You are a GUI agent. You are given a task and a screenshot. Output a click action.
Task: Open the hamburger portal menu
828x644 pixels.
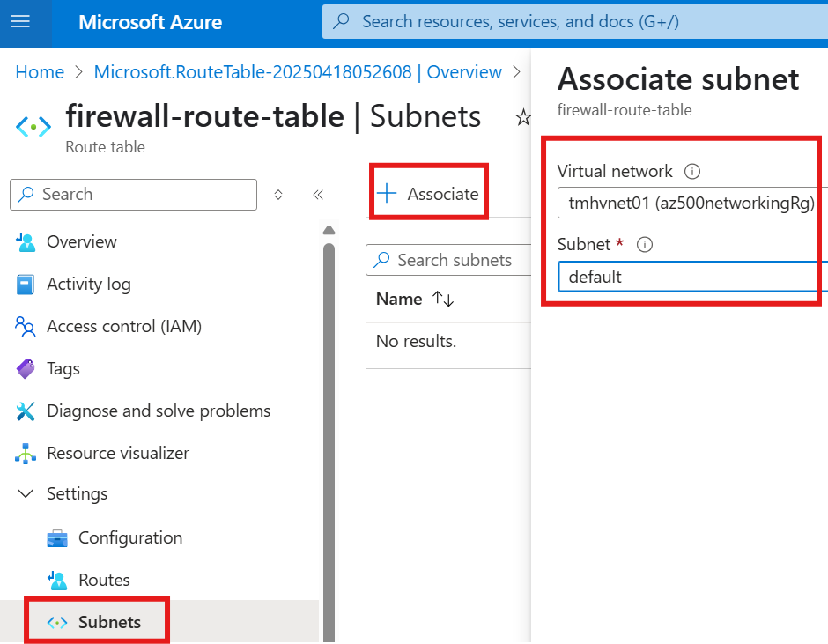[20, 22]
